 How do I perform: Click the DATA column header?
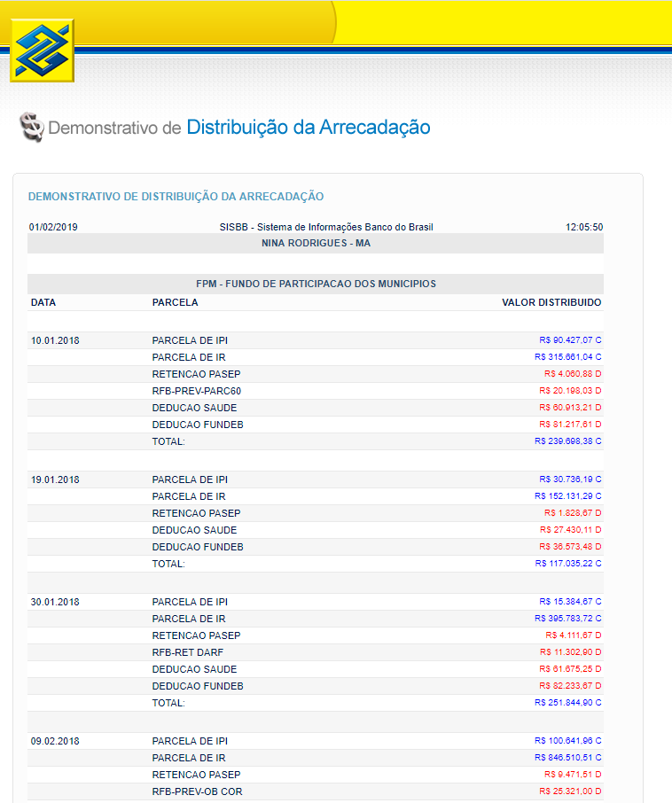tap(43, 302)
